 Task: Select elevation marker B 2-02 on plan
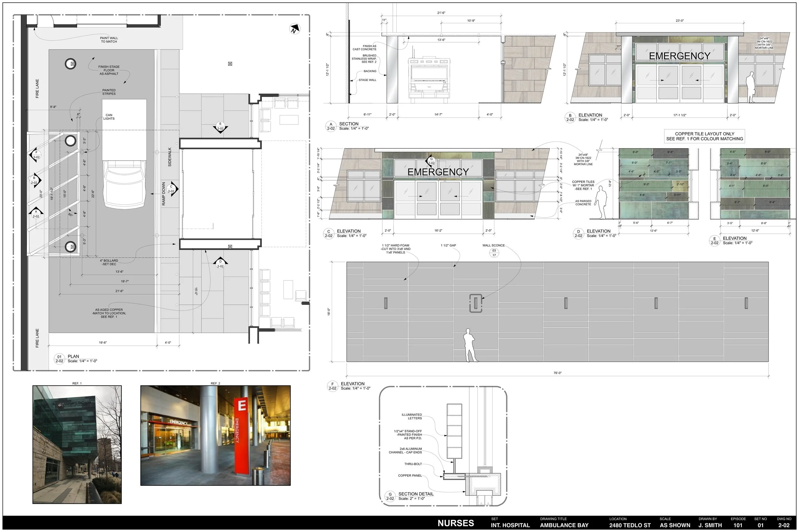[x=34, y=180]
